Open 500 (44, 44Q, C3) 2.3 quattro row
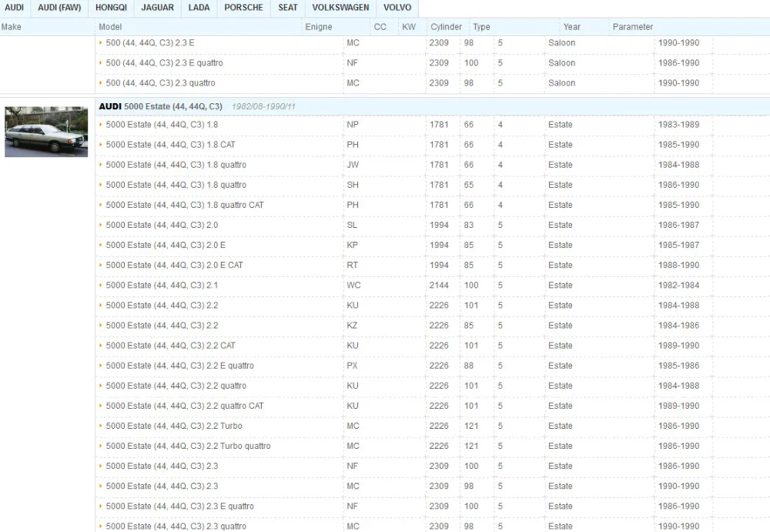Screen dimensions: 770x532 (x=161, y=83)
